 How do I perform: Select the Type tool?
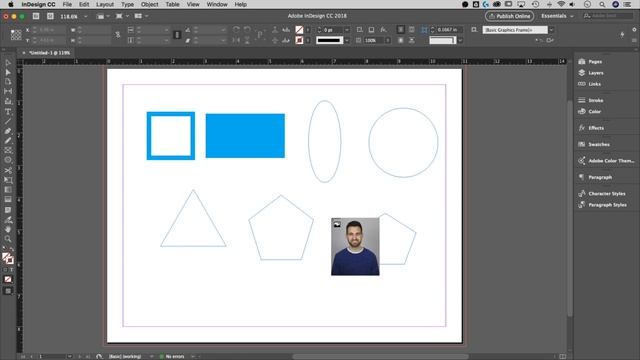coord(8,112)
